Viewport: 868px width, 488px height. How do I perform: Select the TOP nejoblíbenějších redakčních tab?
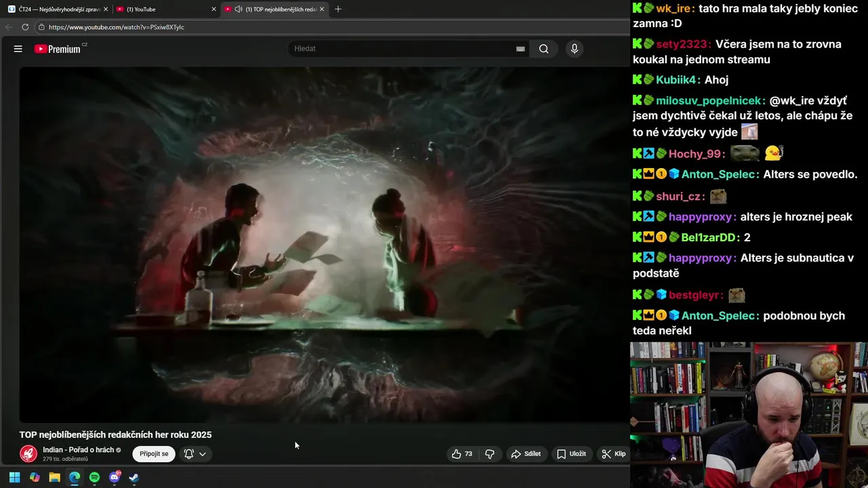coord(275,9)
